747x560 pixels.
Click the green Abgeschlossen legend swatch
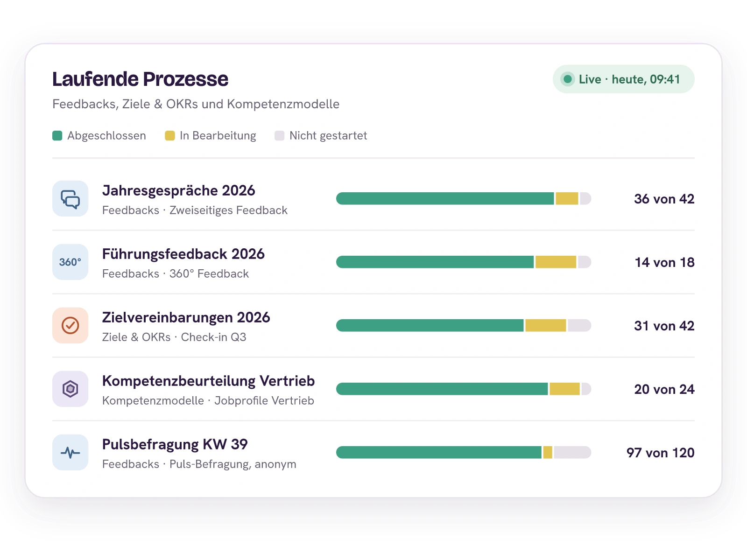point(57,136)
